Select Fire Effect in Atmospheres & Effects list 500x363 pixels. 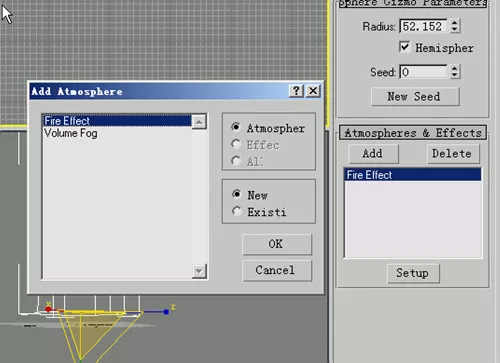(413, 175)
